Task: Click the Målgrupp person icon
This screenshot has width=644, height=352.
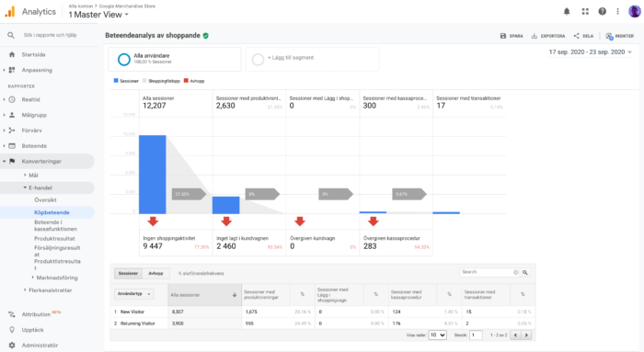Action: (12, 115)
